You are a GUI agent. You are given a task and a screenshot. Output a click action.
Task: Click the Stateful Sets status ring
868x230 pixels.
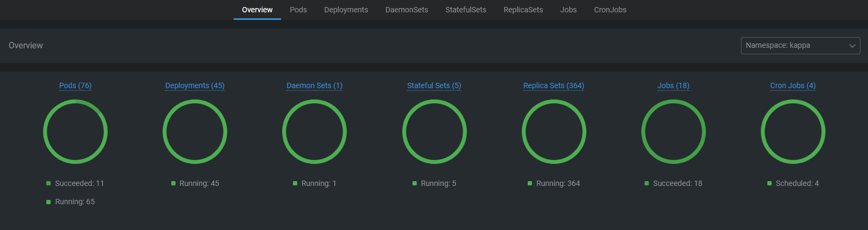pos(435,102)
